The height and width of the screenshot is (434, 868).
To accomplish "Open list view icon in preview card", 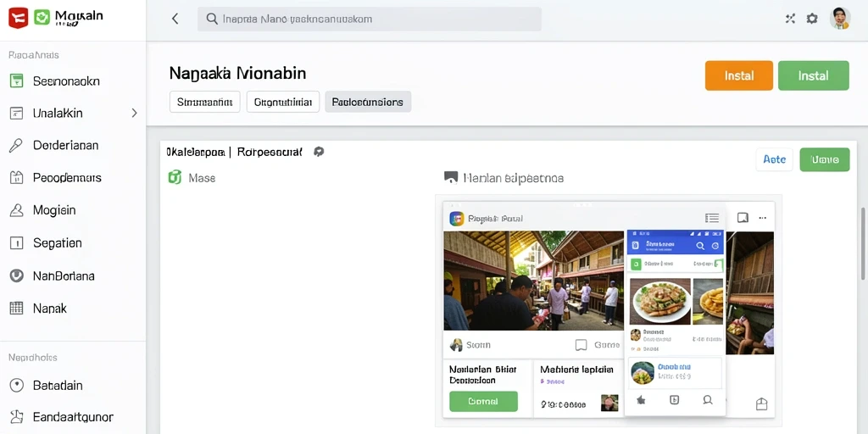I will tap(712, 218).
